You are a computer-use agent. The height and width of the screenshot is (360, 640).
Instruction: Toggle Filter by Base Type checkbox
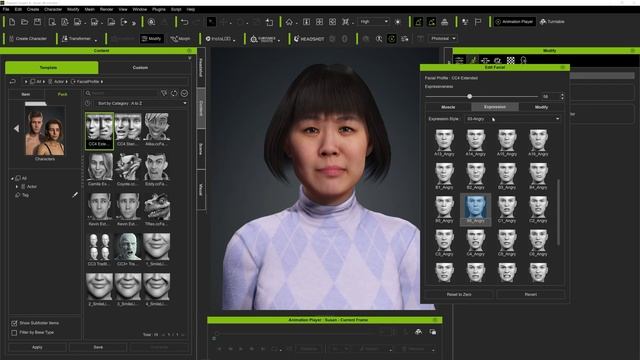click(14, 333)
